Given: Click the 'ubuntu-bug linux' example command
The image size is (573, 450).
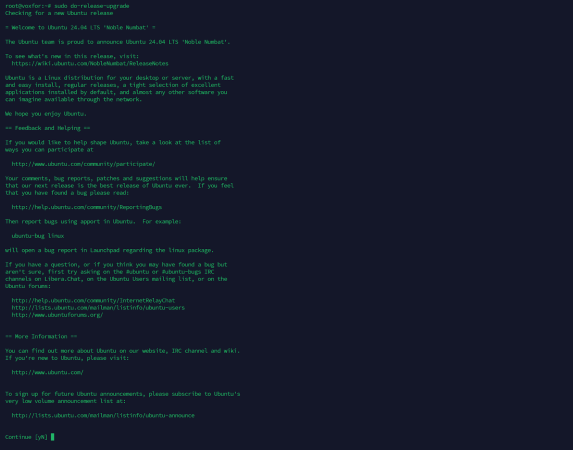Looking at the screenshot, I should point(38,236).
